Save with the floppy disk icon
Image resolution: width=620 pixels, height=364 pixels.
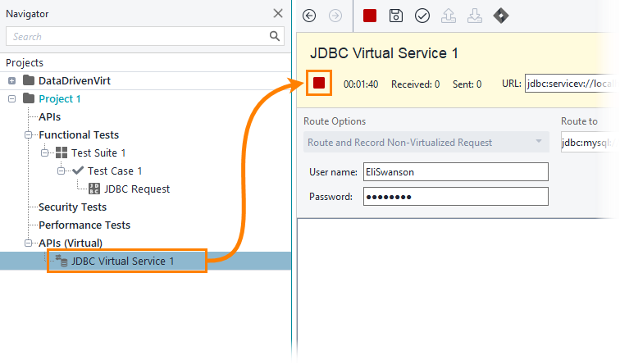[396, 16]
